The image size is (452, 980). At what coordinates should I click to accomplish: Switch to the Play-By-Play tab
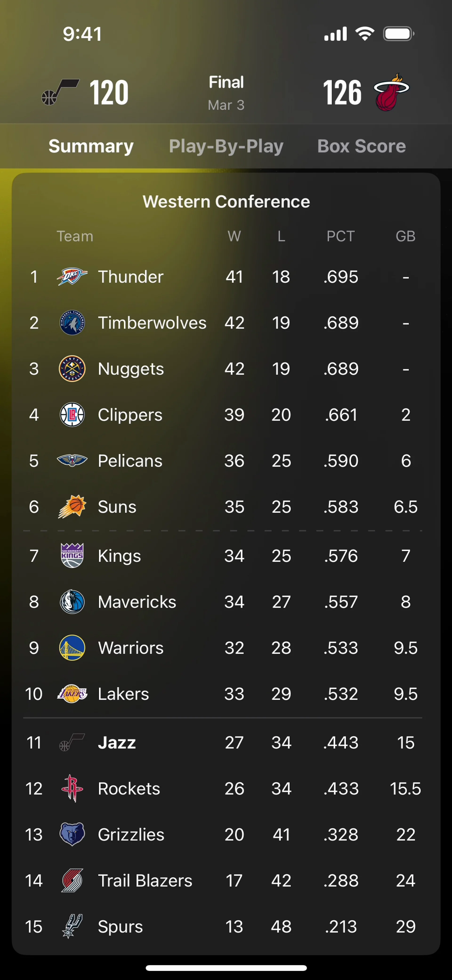[226, 147]
